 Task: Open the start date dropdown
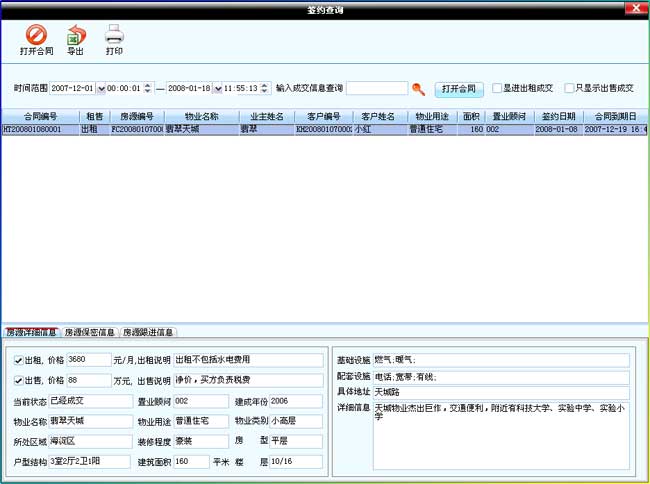(x=101, y=88)
